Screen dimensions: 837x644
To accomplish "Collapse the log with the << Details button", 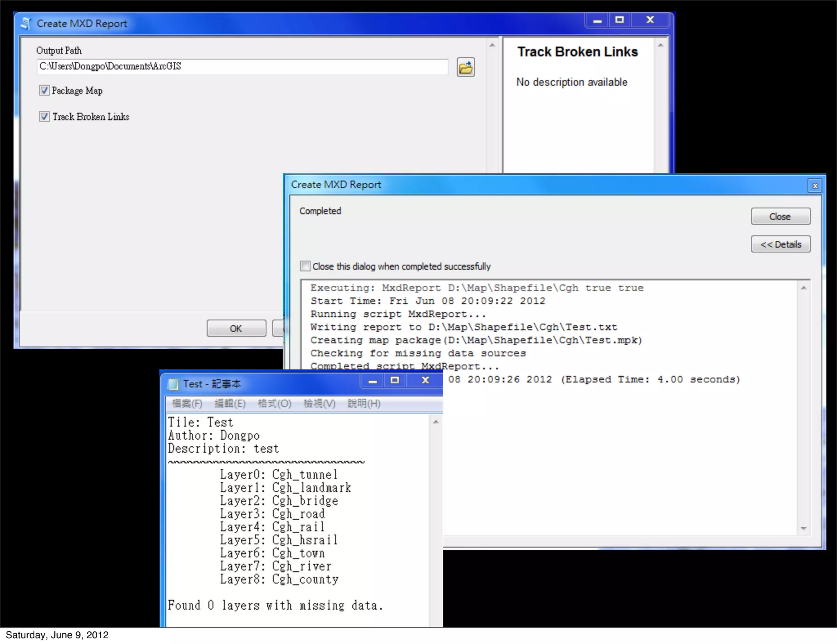I will pos(780,244).
